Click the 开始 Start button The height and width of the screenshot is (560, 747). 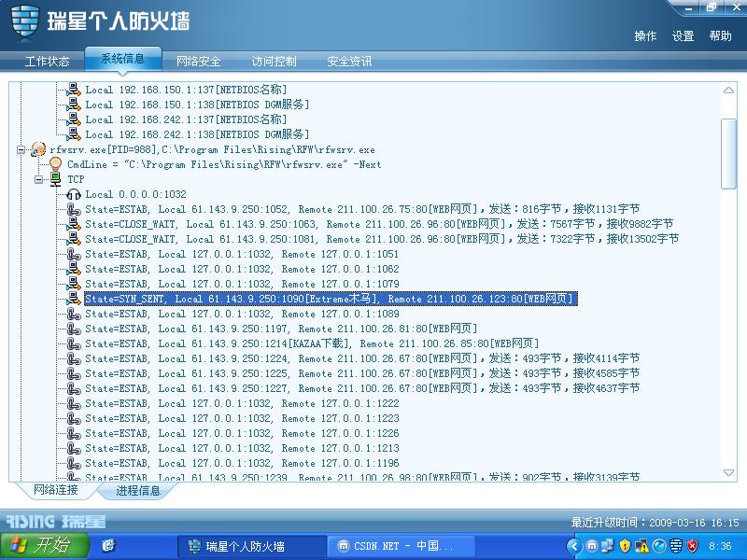tap(44, 546)
